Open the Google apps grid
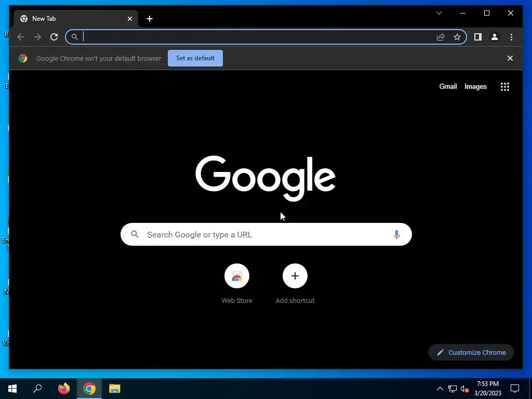The image size is (532, 399). [x=505, y=87]
